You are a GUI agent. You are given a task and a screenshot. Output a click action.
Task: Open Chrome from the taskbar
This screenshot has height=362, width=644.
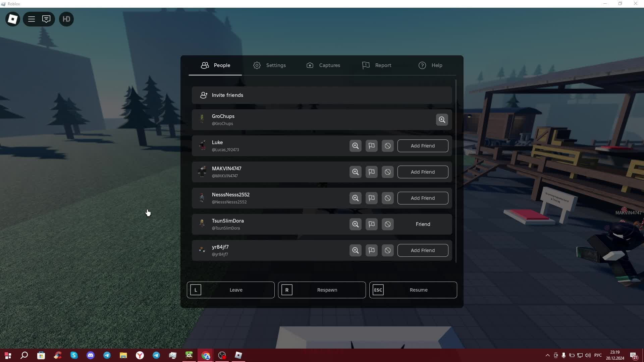(x=206, y=355)
